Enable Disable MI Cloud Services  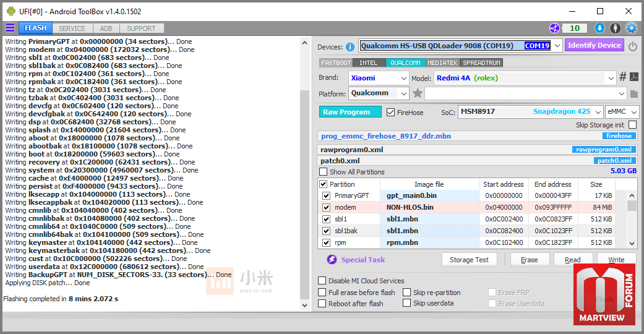pyautogui.click(x=322, y=281)
